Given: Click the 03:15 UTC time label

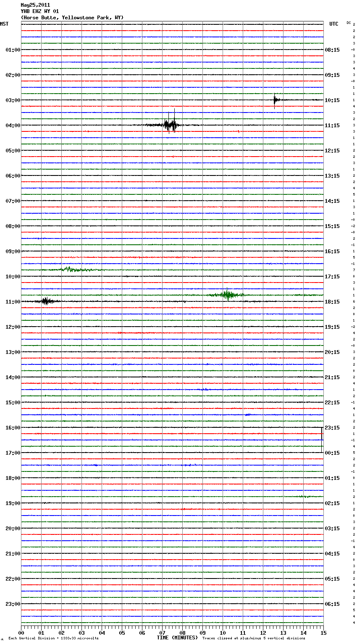Looking at the screenshot, I should coord(332,529).
